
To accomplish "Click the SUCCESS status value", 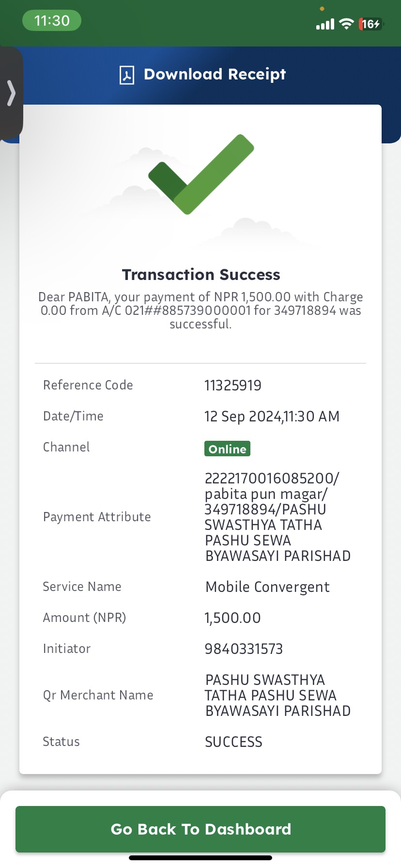I will point(233,742).
